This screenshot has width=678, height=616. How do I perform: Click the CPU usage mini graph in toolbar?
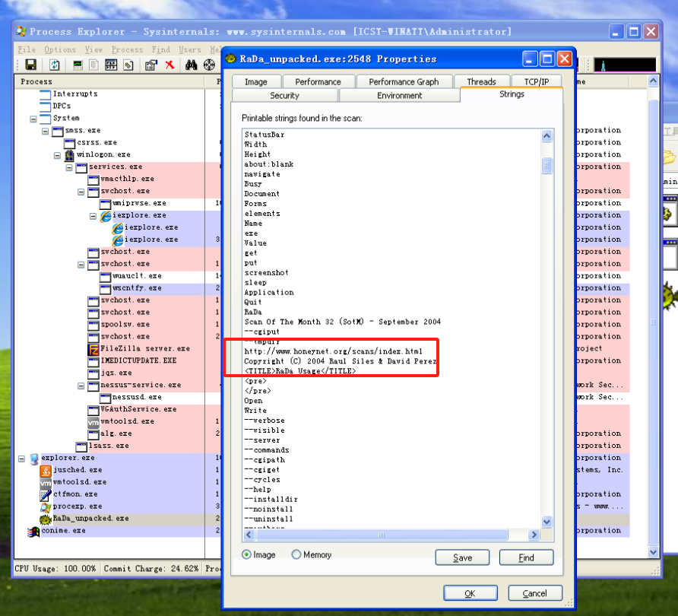tap(625, 65)
